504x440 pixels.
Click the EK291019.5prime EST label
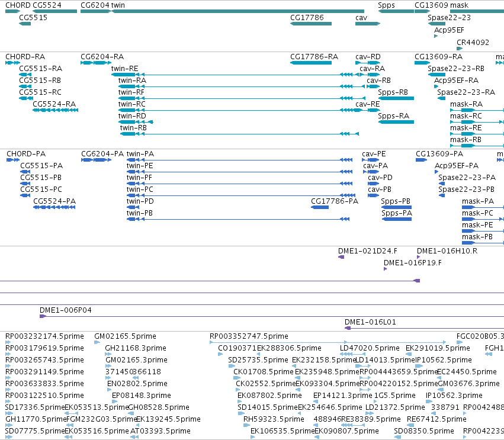point(438,348)
